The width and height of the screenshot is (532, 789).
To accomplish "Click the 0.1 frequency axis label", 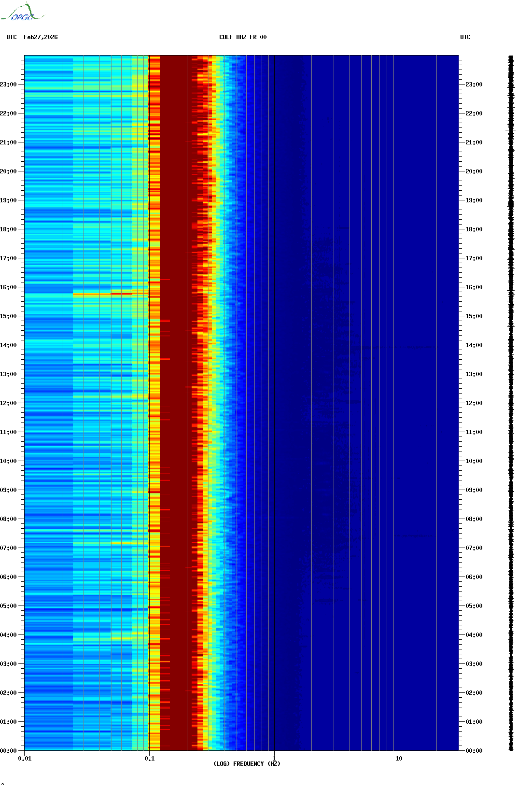I will [150, 759].
